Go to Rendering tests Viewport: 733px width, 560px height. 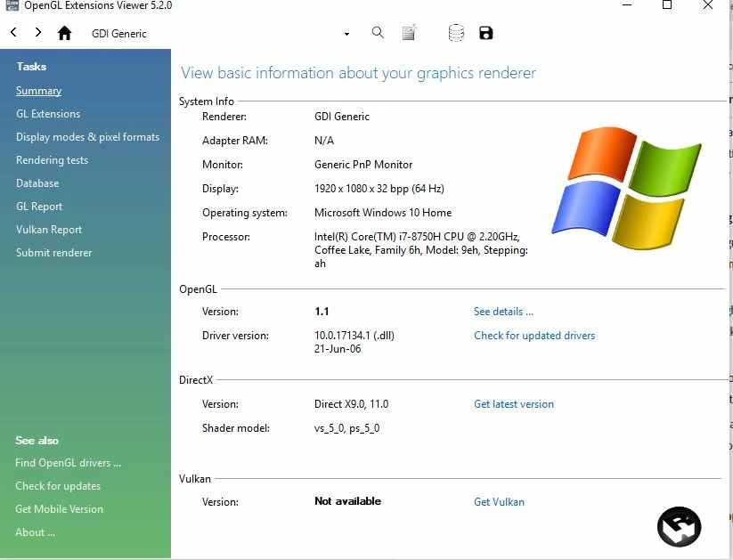tap(52, 160)
